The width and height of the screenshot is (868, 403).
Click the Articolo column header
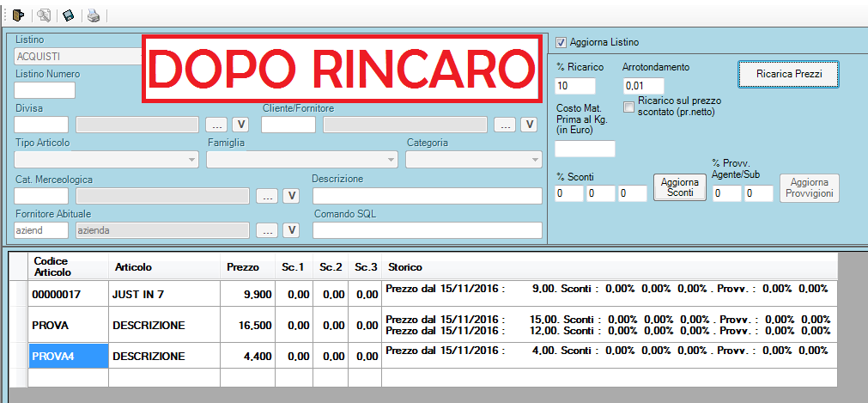[x=164, y=266]
